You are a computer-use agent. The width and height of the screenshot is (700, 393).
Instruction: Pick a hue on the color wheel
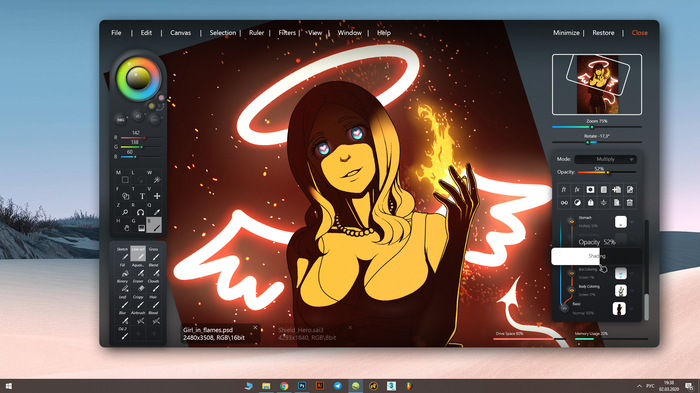click(138, 79)
